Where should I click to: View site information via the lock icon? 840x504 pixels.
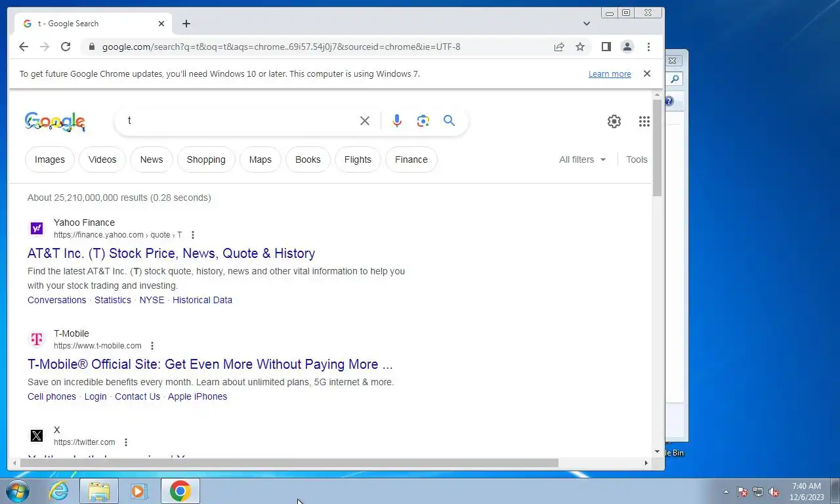tap(91, 47)
